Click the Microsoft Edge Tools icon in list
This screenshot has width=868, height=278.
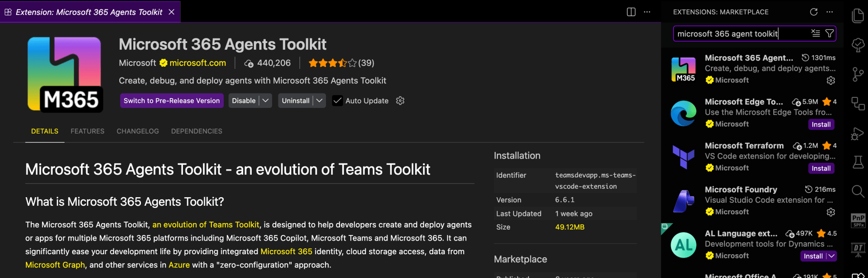point(683,113)
